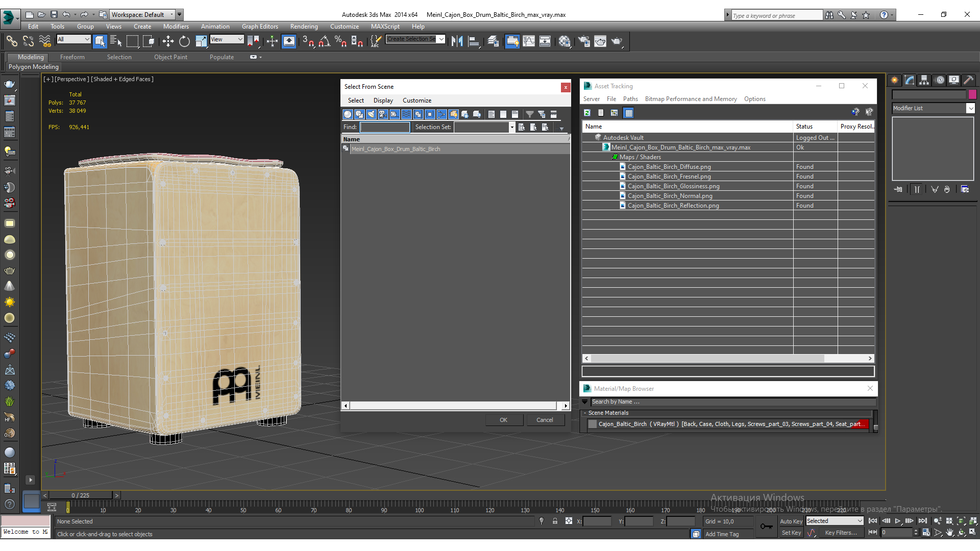Toggle Display Cameras filter in Select From Scene
The image size is (980, 551).
coord(383,114)
